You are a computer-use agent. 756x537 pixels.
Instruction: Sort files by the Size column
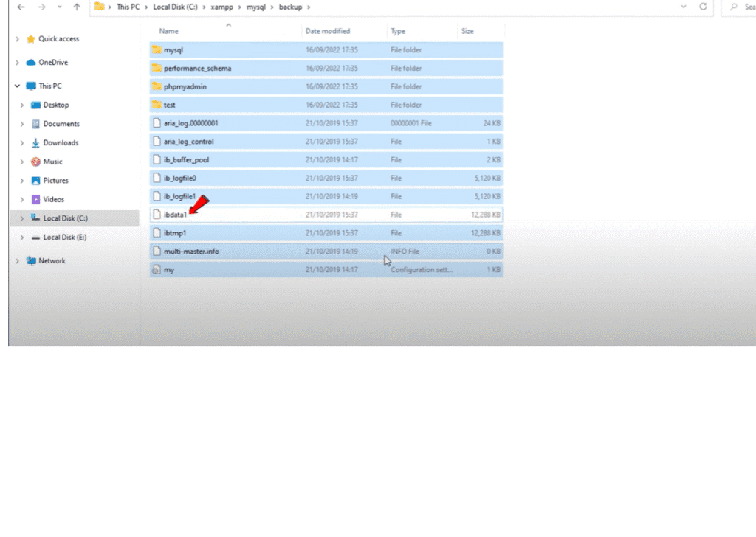[x=467, y=31]
